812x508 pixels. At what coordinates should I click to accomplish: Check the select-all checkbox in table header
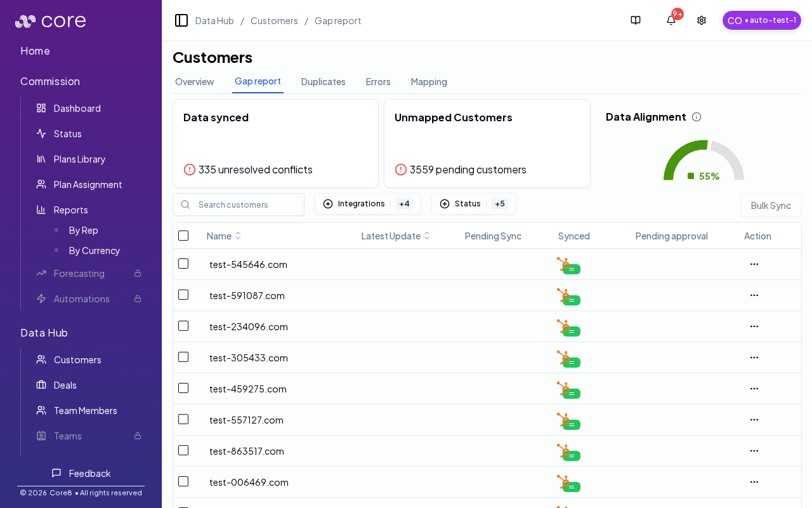click(183, 235)
